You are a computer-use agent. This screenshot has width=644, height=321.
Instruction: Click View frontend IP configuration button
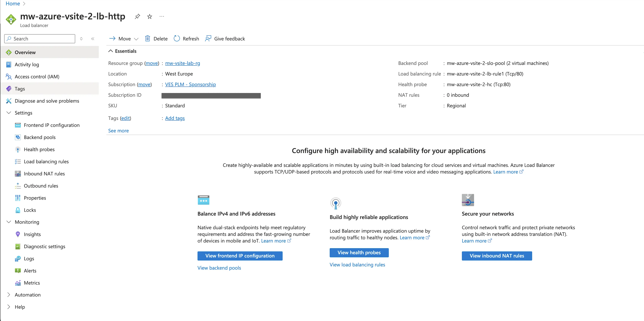pos(240,256)
